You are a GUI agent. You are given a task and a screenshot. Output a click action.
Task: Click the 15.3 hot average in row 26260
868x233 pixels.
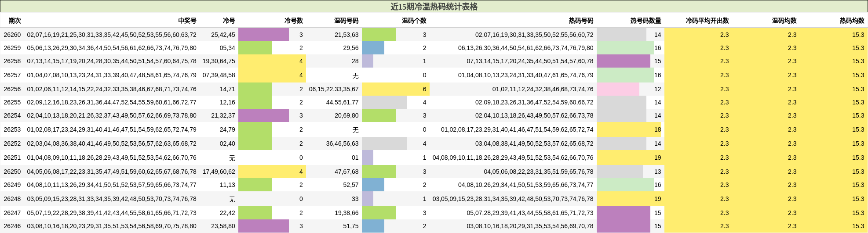coord(858,35)
